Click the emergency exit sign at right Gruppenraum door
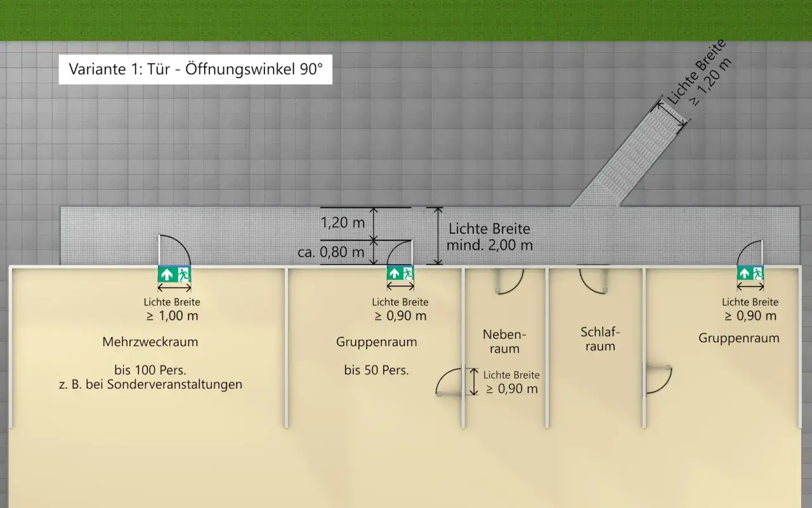The height and width of the screenshot is (508, 812). pos(749,273)
